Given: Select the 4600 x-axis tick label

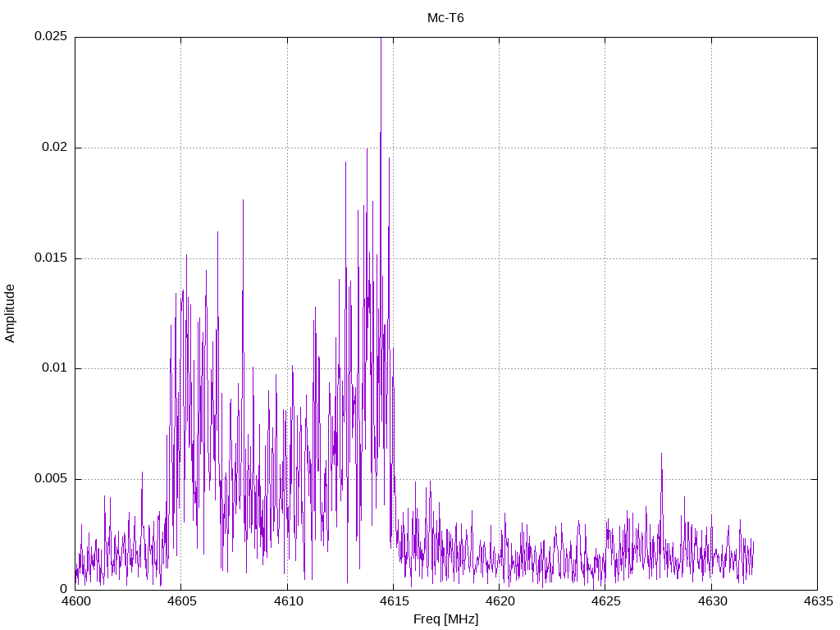Looking at the screenshot, I should click(75, 600).
